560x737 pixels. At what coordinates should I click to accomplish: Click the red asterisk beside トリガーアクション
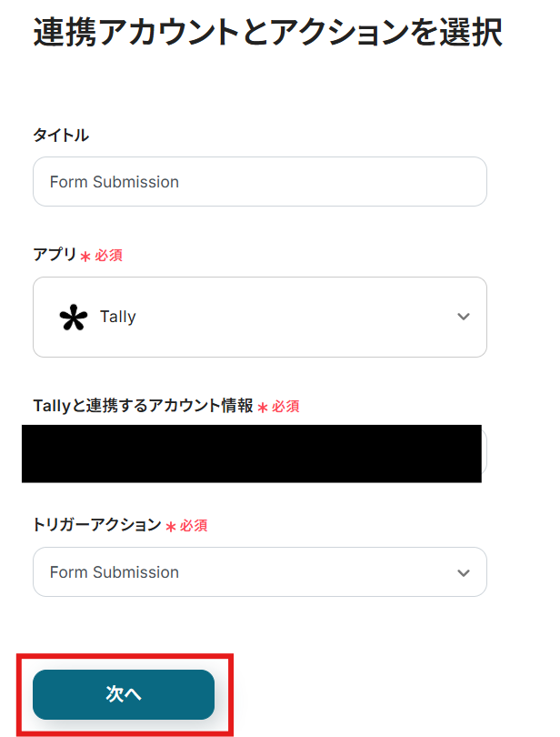[x=171, y=527]
